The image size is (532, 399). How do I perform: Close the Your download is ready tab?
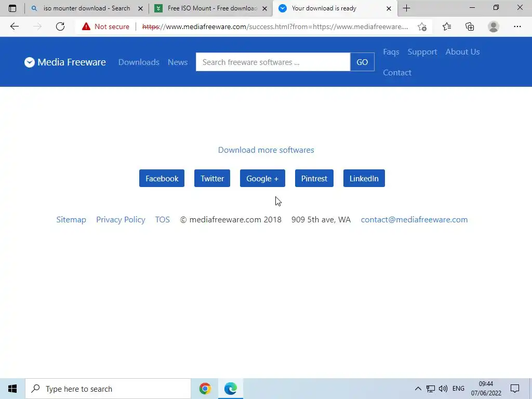389,8
